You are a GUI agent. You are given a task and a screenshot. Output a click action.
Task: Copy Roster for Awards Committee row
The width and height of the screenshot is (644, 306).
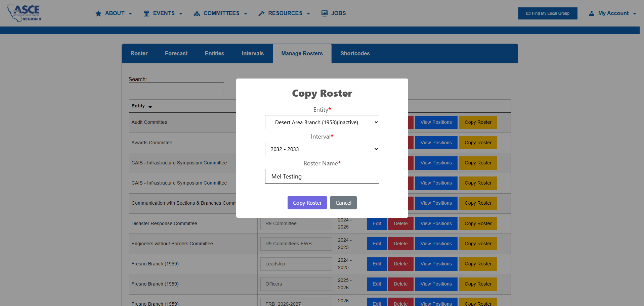click(478, 143)
